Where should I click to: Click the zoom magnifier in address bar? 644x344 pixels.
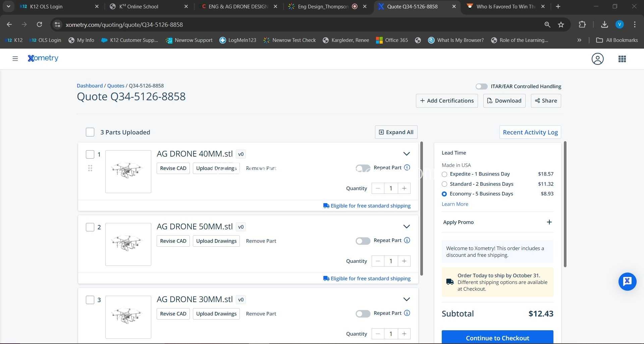click(x=547, y=24)
